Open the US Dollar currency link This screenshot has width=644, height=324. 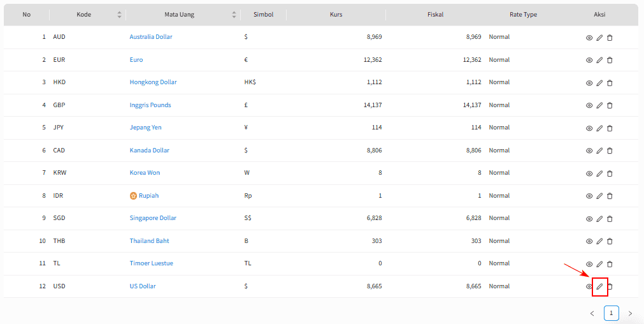point(143,286)
